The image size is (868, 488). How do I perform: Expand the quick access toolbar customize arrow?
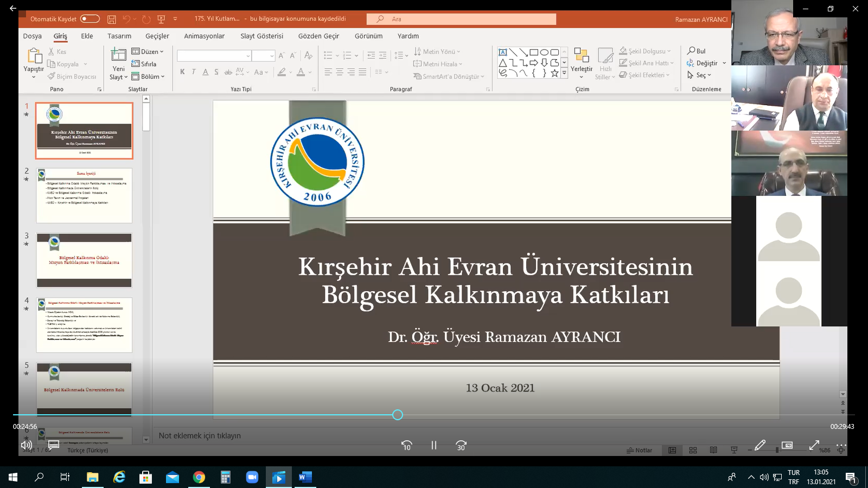175,19
